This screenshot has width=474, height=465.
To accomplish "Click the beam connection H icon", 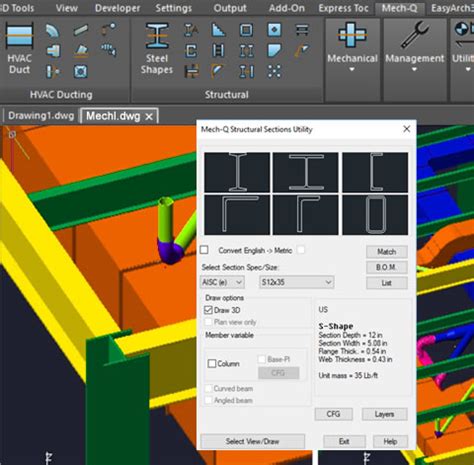I will (191, 71).
